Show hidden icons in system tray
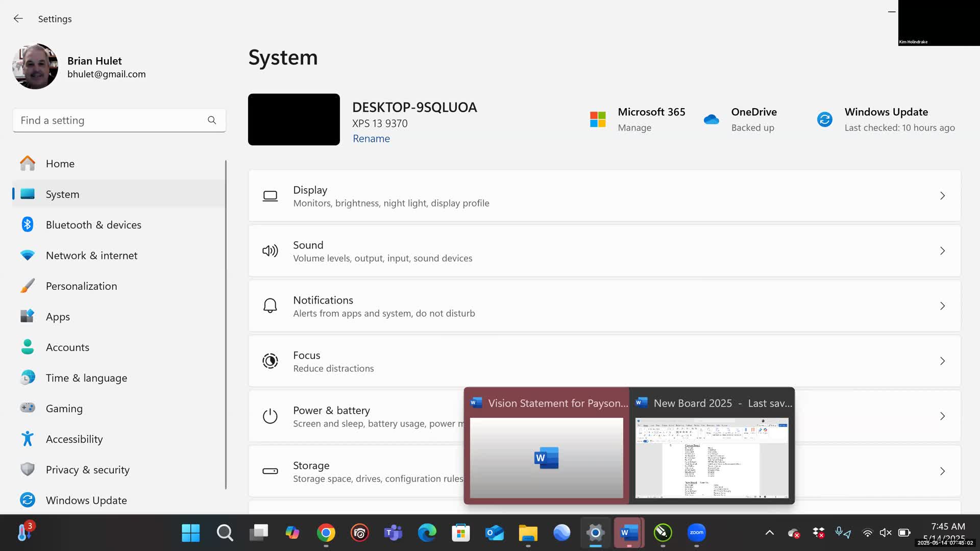This screenshot has width=980, height=551. 769,533
